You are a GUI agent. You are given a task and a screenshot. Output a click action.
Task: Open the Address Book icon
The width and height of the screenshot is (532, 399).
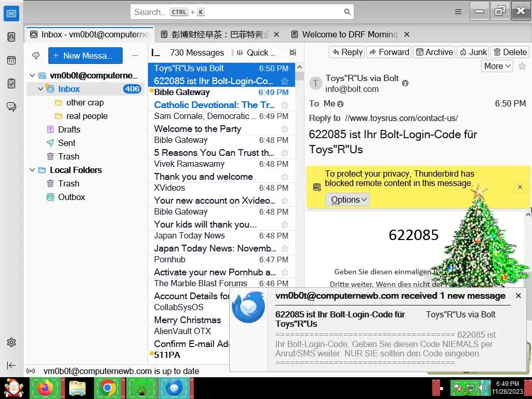click(11, 37)
